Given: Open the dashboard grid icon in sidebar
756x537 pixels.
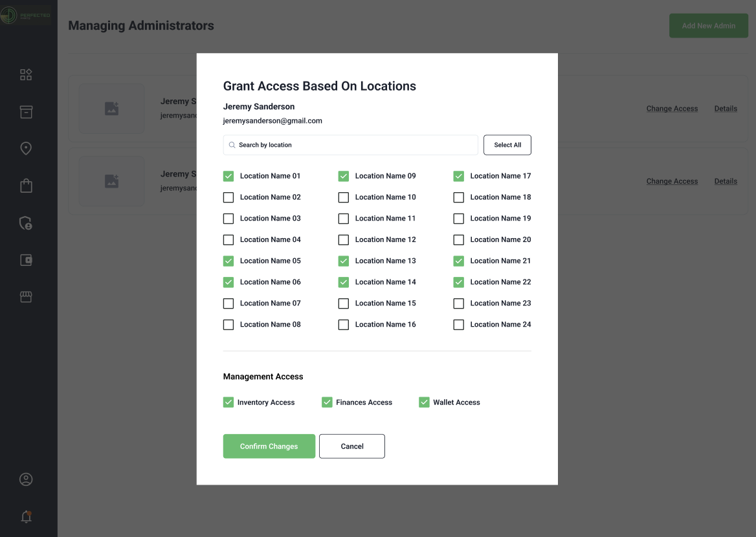Looking at the screenshot, I should coord(26,75).
